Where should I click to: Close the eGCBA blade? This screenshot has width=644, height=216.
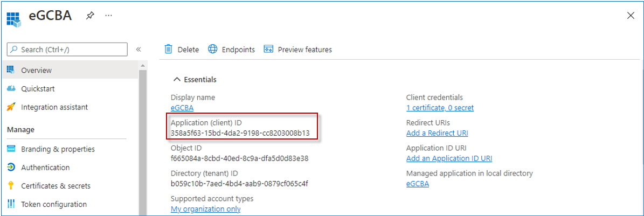point(631,16)
